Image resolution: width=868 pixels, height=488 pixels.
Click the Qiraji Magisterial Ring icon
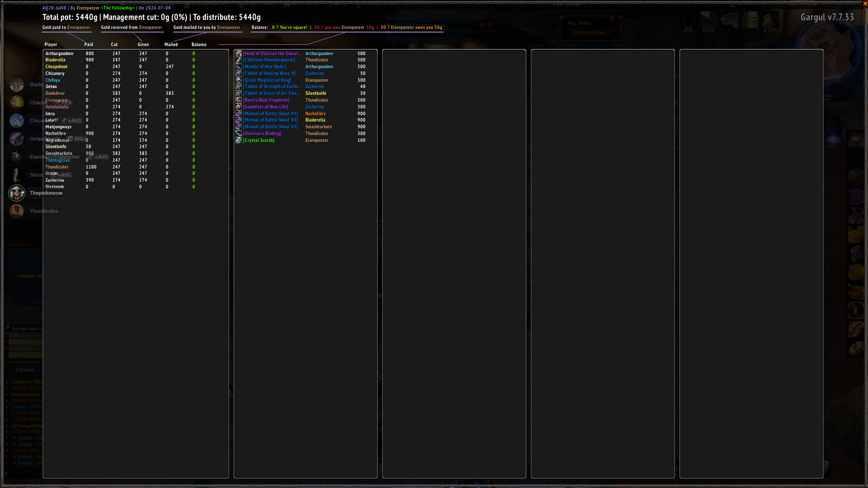[238, 80]
